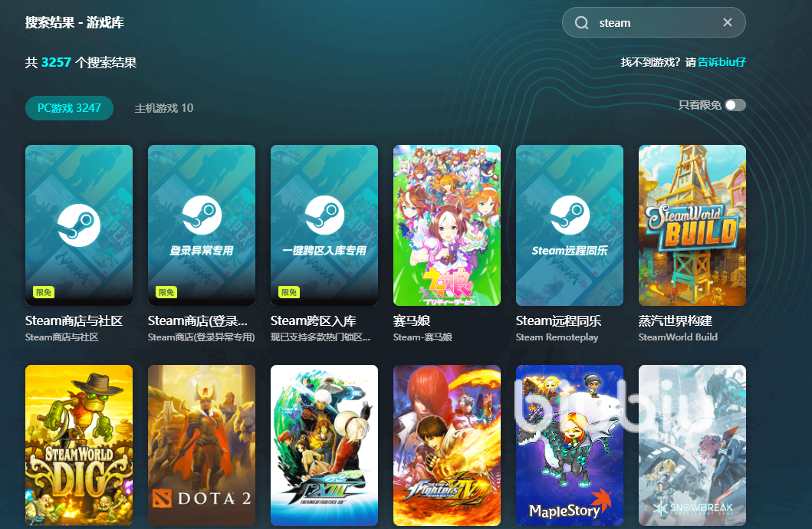Open the 登录异常专用 Steam card
This screenshot has height=529, width=812.
tap(202, 225)
